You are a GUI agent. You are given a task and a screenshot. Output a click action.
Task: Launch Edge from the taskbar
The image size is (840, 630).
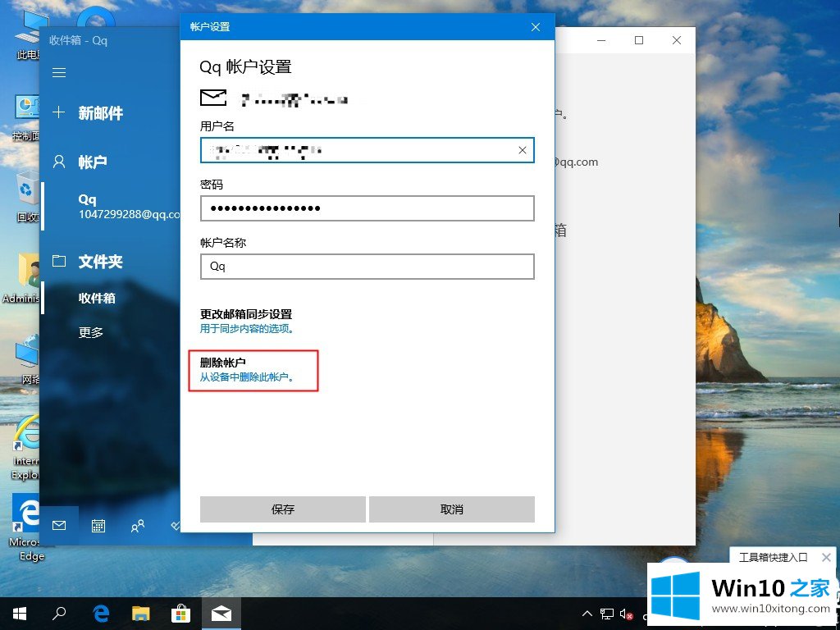(x=101, y=614)
